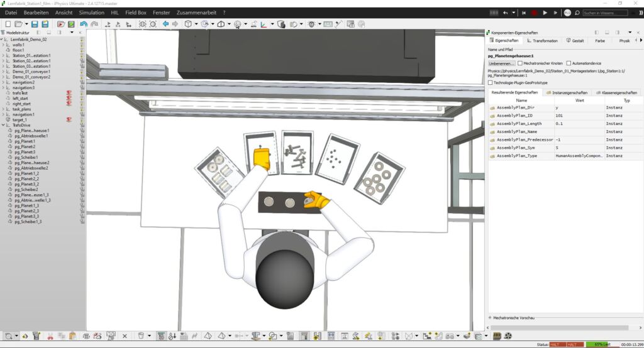
Task: Click the scissors Cut icon in bottom toolbar
Action: click(x=50, y=336)
